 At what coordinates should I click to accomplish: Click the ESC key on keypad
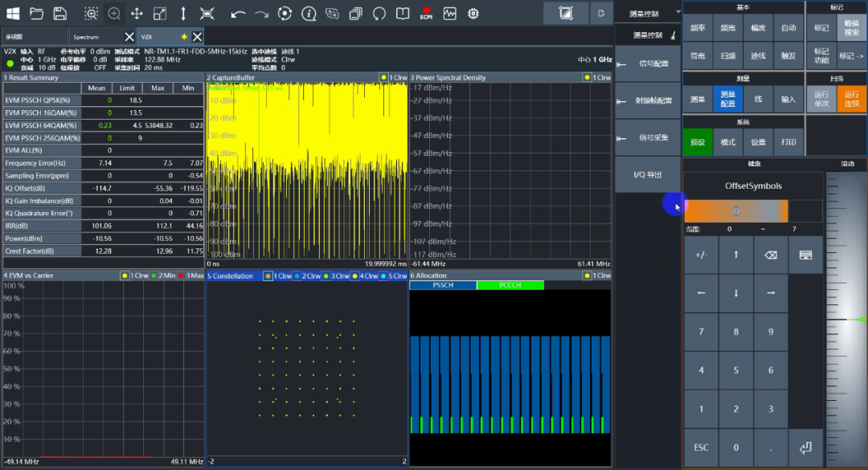pyautogui.click(x=702, y=448)
